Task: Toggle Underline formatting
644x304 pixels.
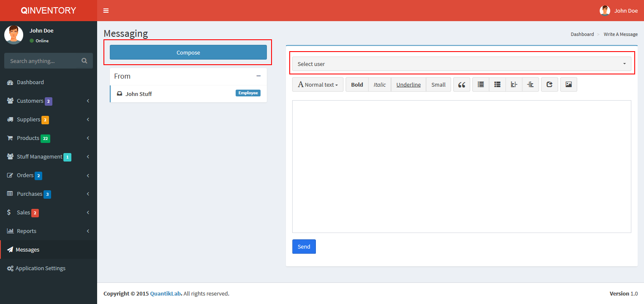Action: [x=408, y=85]
